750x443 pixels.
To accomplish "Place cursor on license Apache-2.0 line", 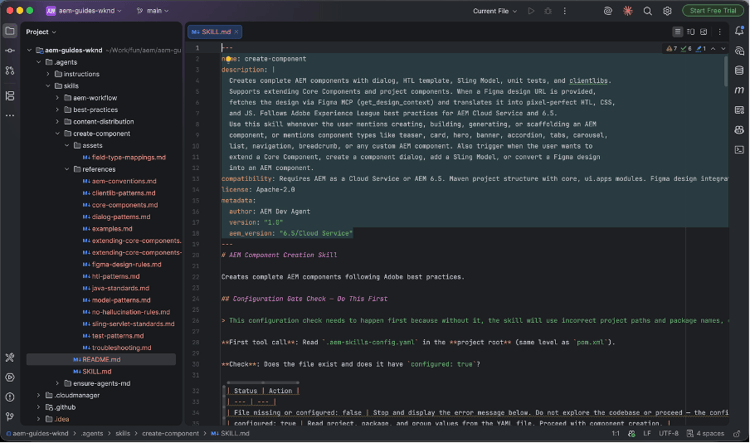I will pos(258,190).
